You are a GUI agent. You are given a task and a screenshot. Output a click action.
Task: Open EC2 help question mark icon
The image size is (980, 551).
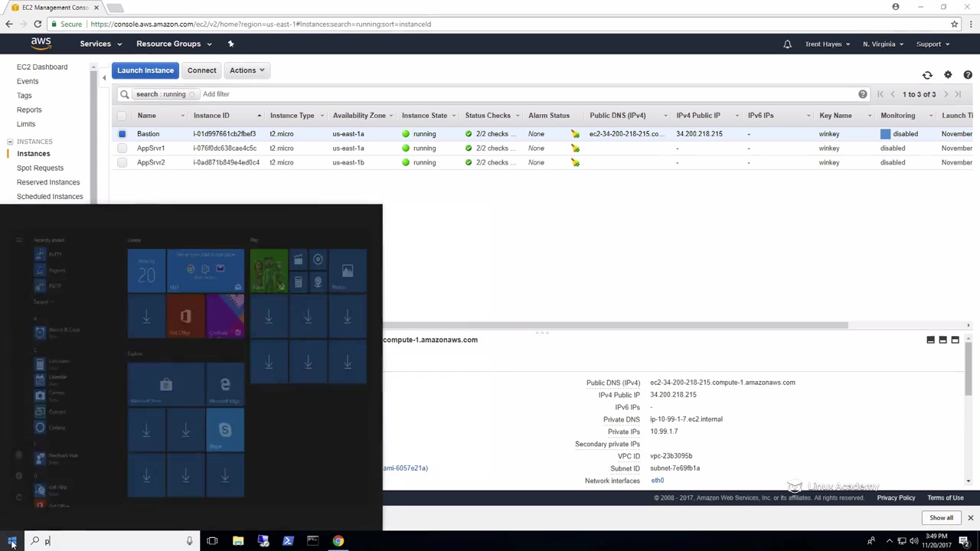point(968,75)
